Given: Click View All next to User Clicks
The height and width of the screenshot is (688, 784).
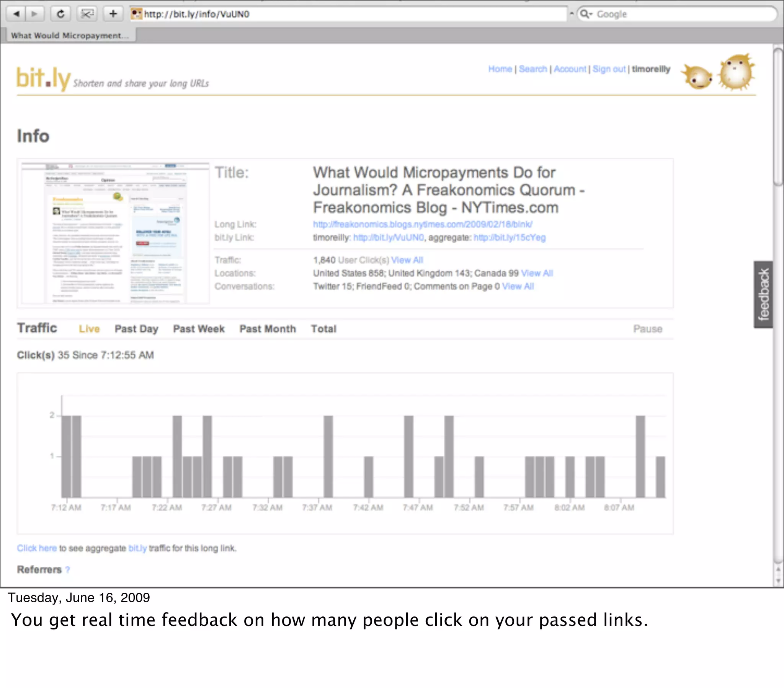Looking at the screenshot, I should [407, 260].
